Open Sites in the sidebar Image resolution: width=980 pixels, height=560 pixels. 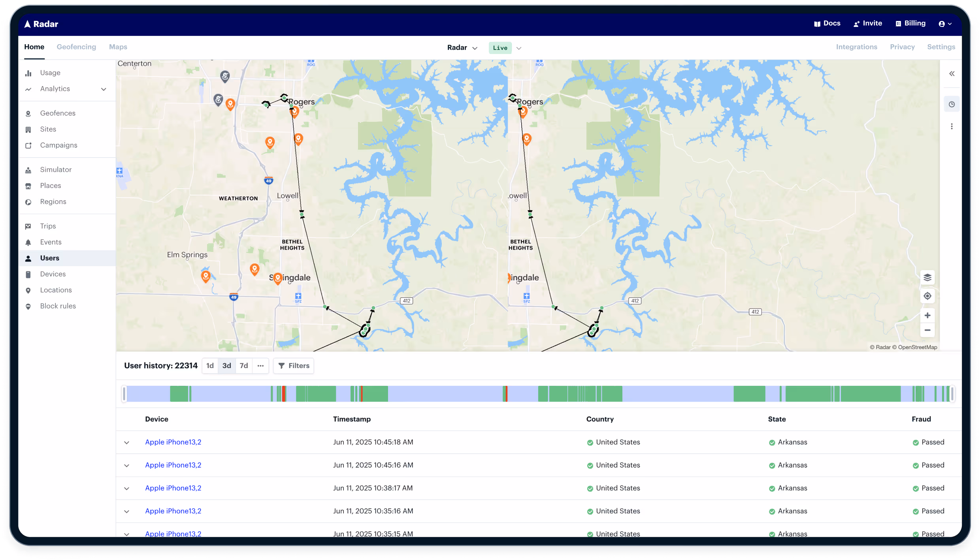48,129
